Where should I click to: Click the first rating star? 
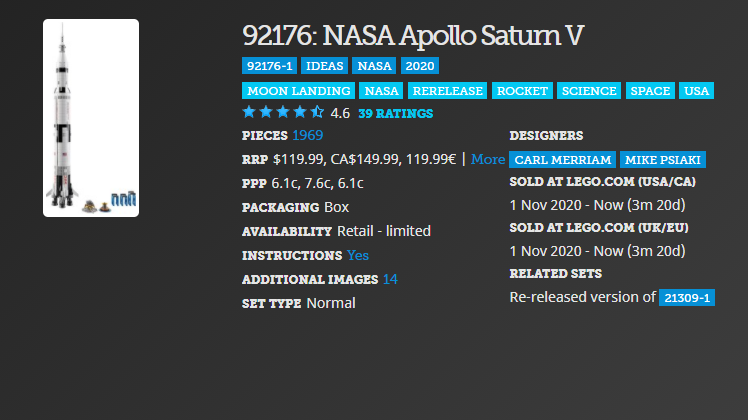[x=249, y=112]
